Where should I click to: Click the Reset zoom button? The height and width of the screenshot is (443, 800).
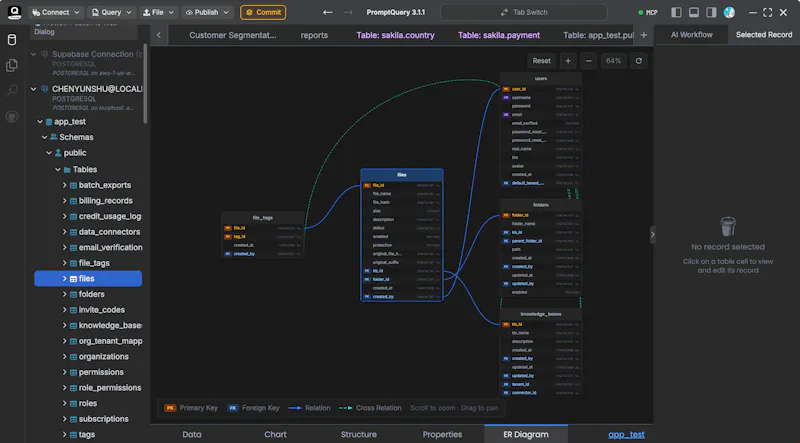541,61
